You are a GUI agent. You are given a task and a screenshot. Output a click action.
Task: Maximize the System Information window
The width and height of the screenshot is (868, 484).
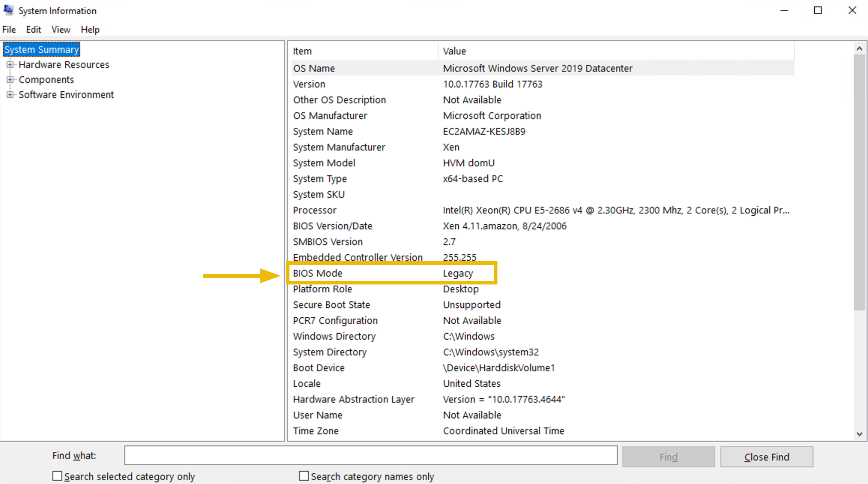coord(818,11)
